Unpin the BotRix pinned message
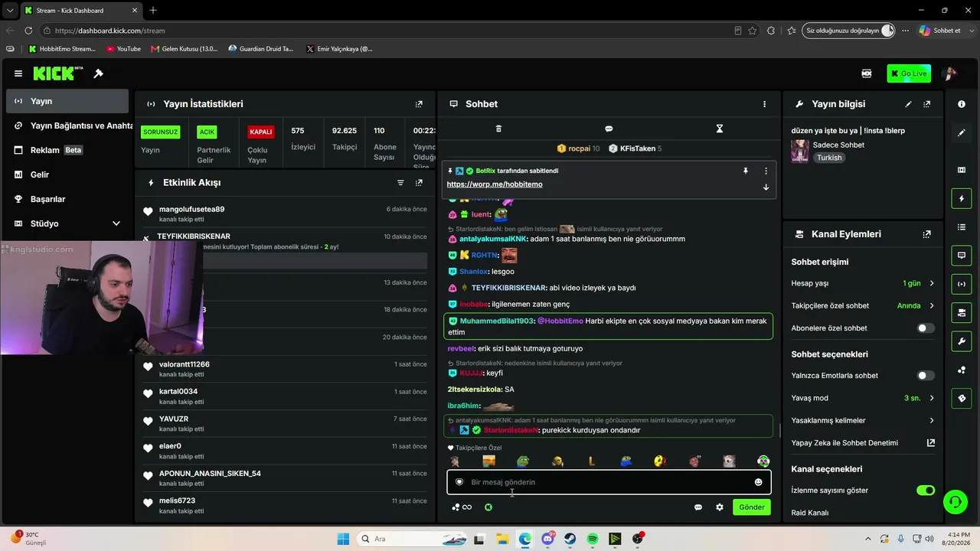 point(745,171)
